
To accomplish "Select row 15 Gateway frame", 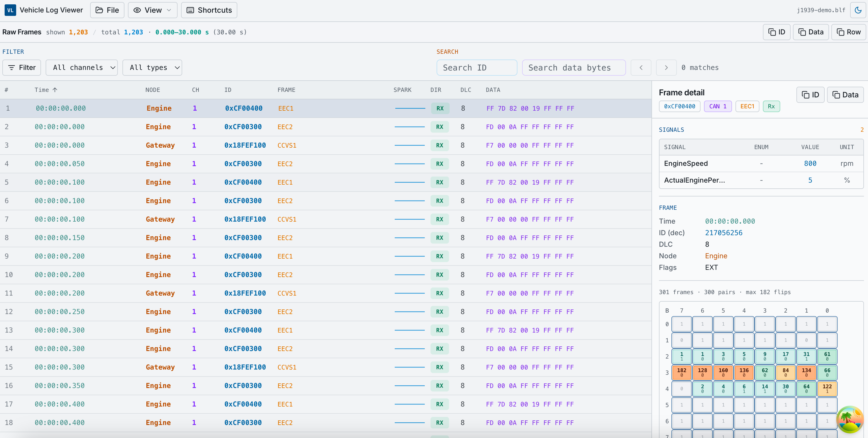I will [325, 367].
